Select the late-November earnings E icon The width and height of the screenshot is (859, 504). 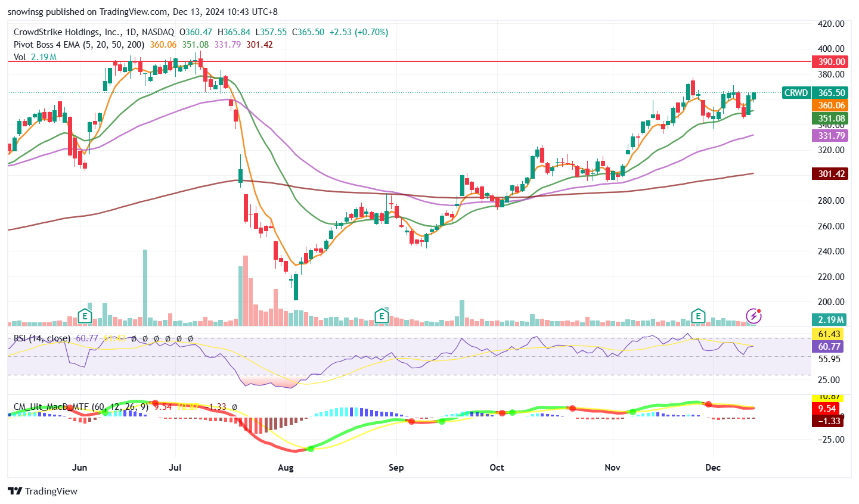coord(697,316)
